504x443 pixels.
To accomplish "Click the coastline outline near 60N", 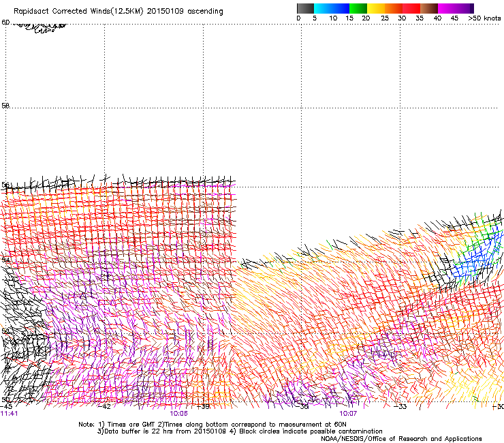I will 41,28.
